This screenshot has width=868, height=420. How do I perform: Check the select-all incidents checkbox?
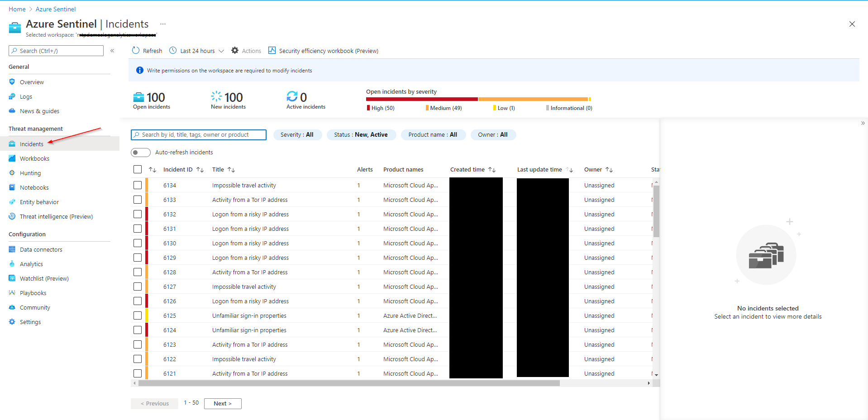point(138,169)
